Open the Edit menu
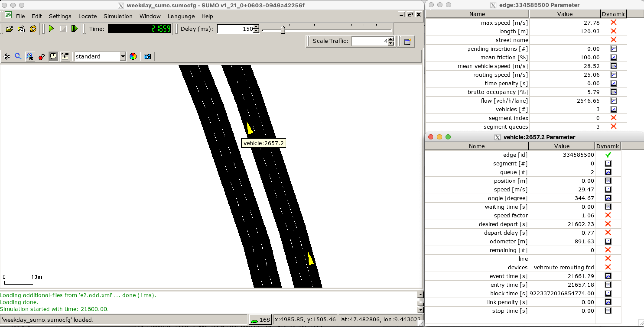This screenshot has width=644, height=327. [x=36, y=16]
